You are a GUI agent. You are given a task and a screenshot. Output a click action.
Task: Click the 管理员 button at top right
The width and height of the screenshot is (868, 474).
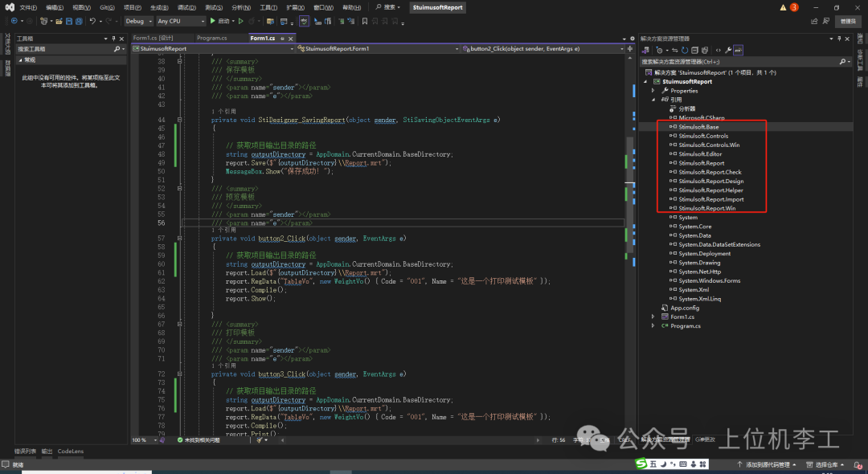click(x=848, y=21)
